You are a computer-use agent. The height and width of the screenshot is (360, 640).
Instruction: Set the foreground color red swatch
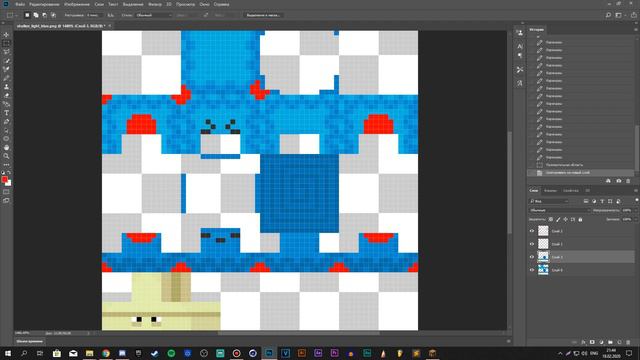(4, 179)
